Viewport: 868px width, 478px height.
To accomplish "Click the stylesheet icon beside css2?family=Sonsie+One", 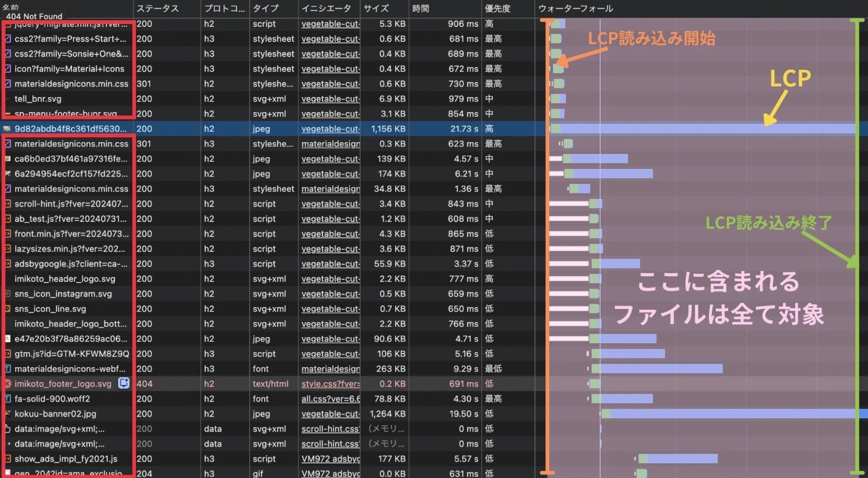I will tap(8, 54).
